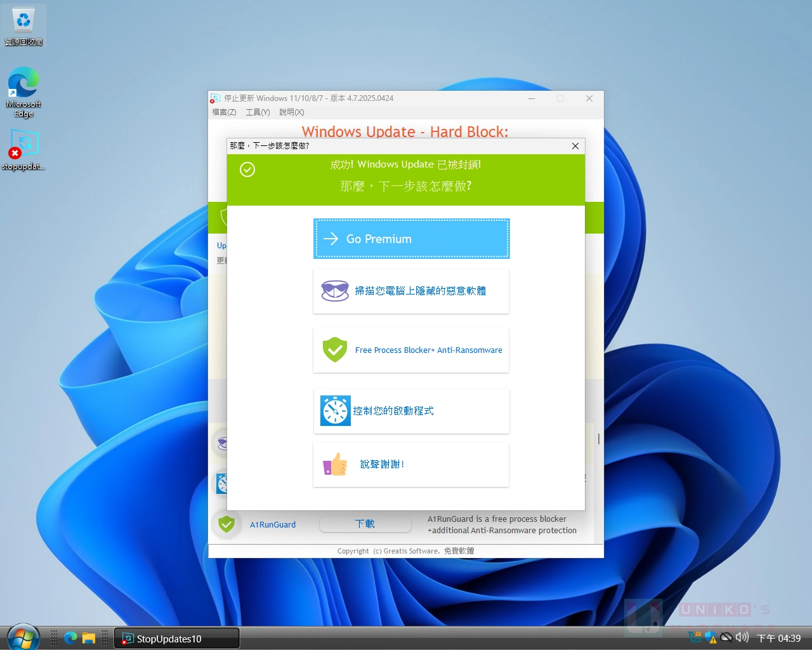This screenshot has width=812, height=650.
Task: Click the volume speaker tray icon
Action: tap(742, 637)
